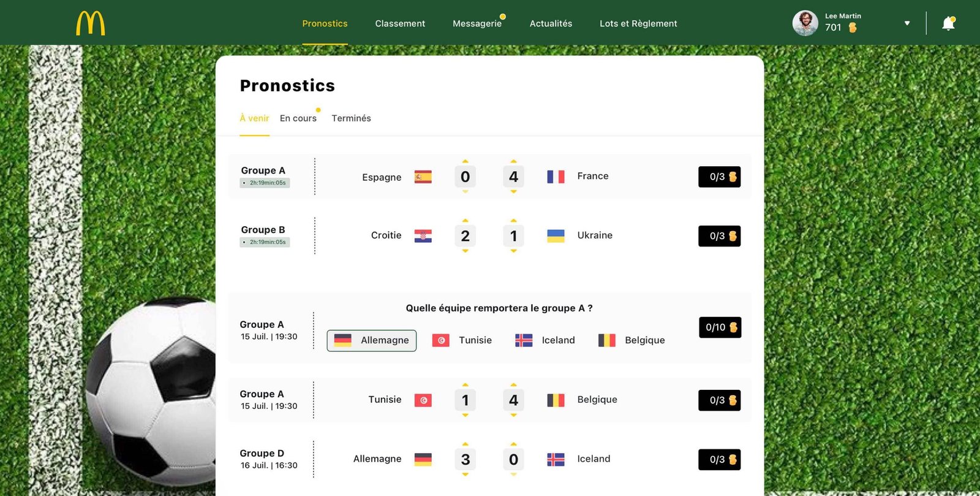Click the Germany flag in the Allemagne-Iceland match
This screenshot has width=980, height=496.
pos(424,458)
